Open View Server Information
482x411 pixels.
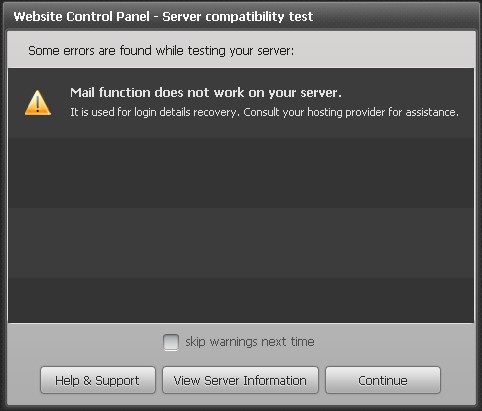240,380
